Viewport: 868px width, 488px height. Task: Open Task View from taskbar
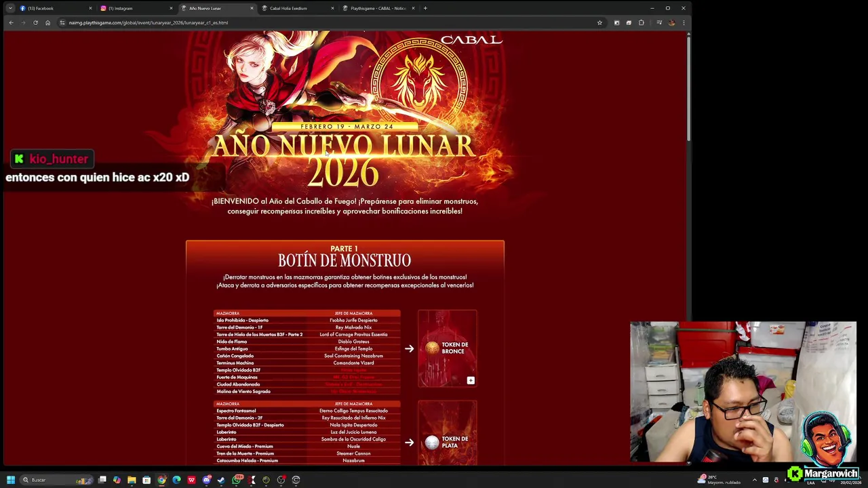[x=102, y=480]
